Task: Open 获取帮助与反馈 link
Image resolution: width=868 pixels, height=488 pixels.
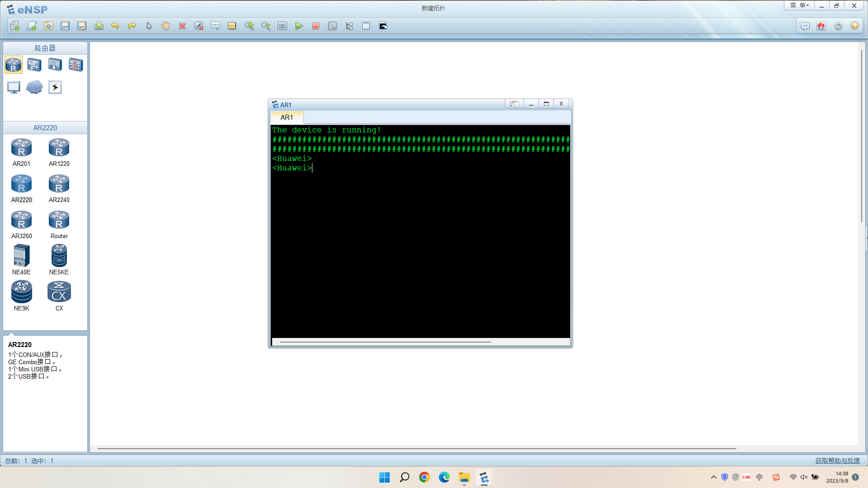Action: tap(837, 460)
